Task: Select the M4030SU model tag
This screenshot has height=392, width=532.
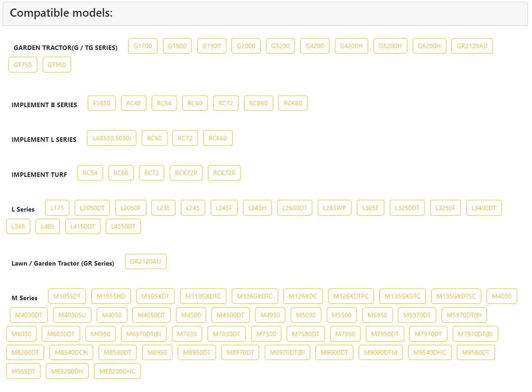Action: [x=72, y=315]
